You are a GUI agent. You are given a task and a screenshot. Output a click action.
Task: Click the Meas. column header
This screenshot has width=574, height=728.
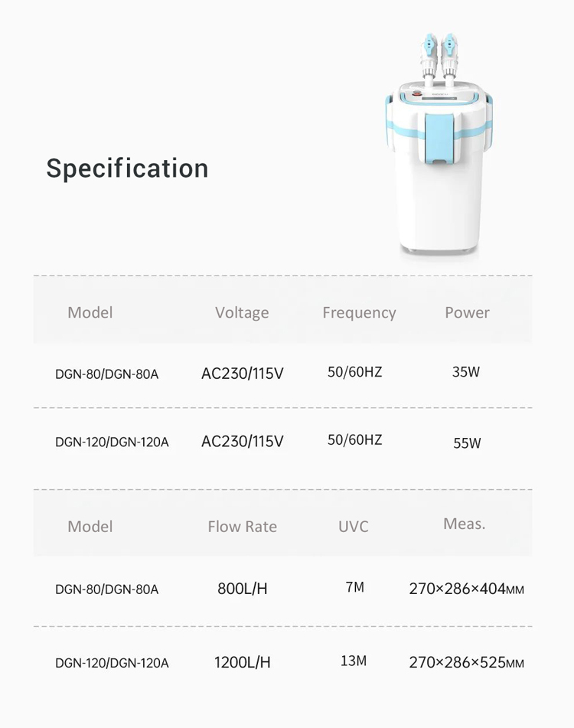click(x=465, y=524)
